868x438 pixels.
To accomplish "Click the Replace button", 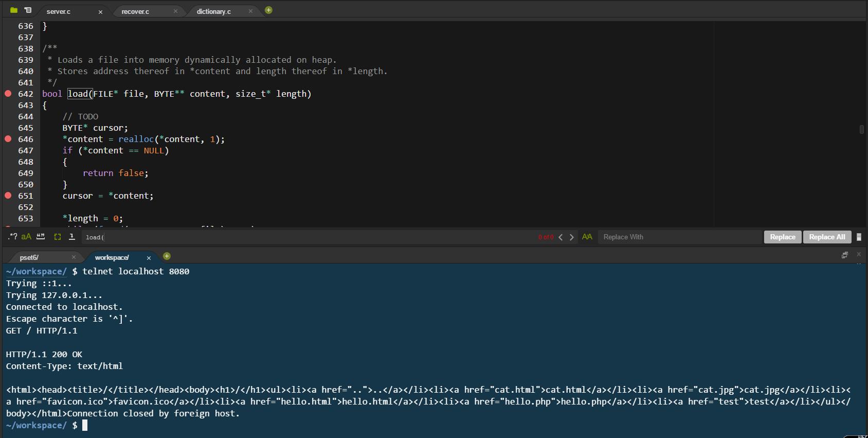I will coord(782,237).
